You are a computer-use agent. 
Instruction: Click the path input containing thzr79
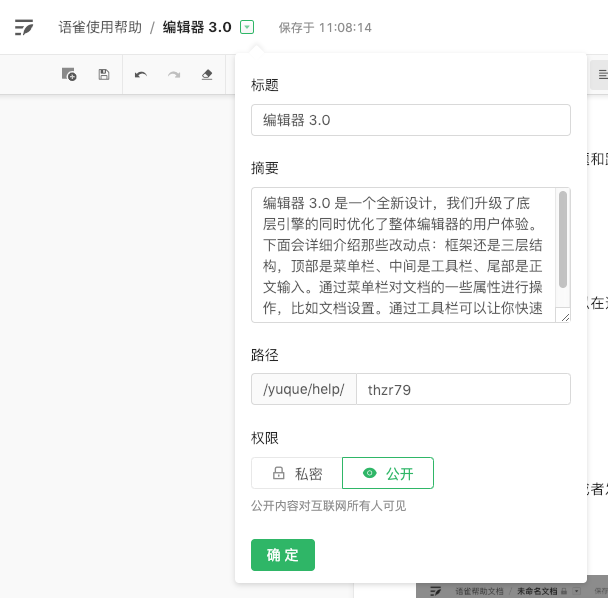(x=463, y=389)
